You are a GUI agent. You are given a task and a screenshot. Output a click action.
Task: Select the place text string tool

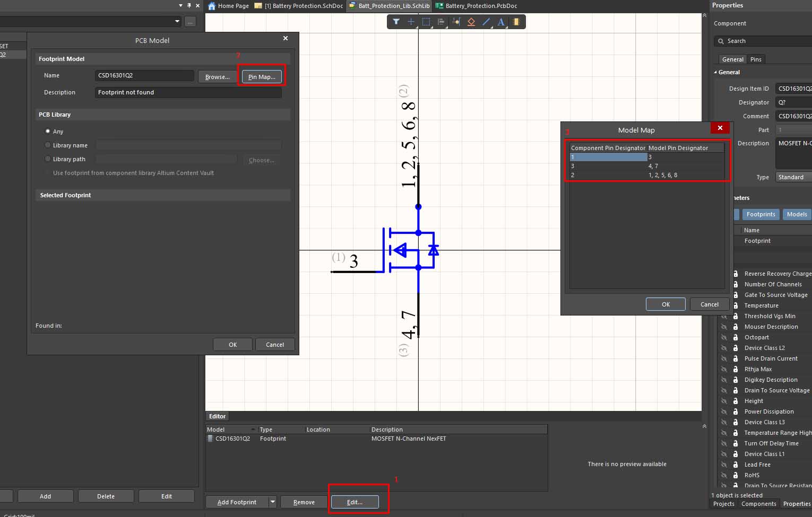click(500, 22)
